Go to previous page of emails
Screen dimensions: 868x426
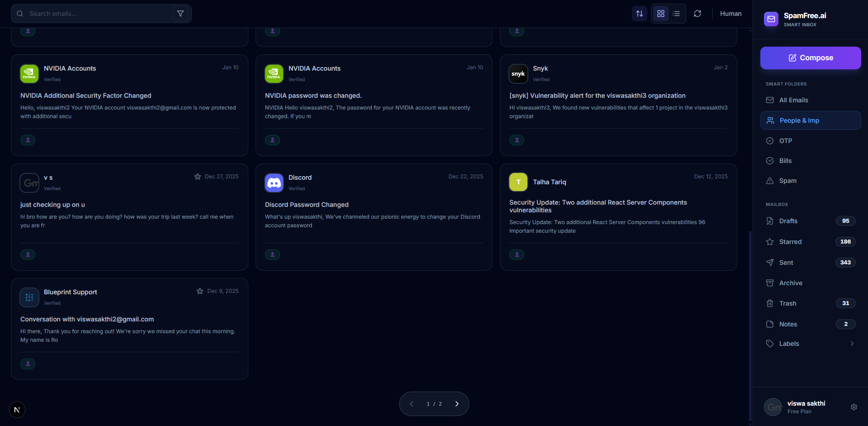click(411, 404)
